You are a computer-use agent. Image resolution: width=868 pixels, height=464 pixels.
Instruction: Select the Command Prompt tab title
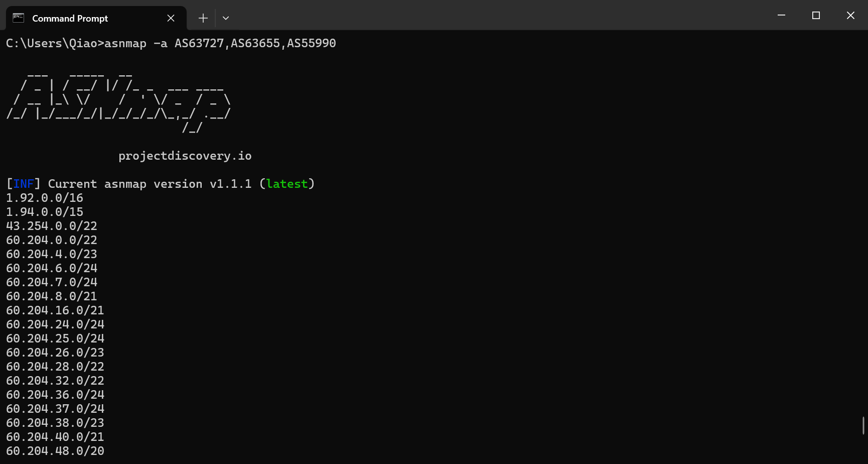(x=70, y=19)
